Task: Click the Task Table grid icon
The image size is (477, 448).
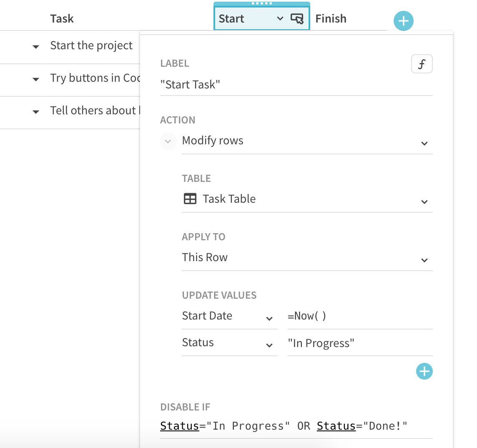Action: pyautogui.click(x=190, y=199)
